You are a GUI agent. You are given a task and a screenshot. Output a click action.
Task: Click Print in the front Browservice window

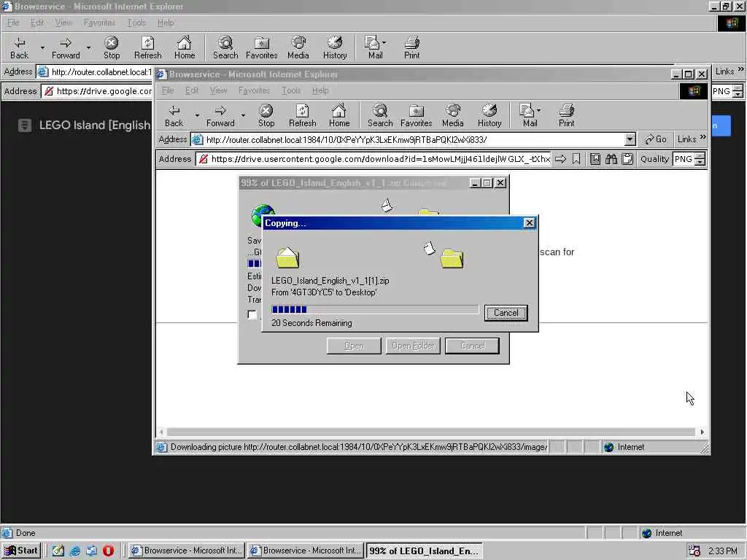click(x=566, y=116)
